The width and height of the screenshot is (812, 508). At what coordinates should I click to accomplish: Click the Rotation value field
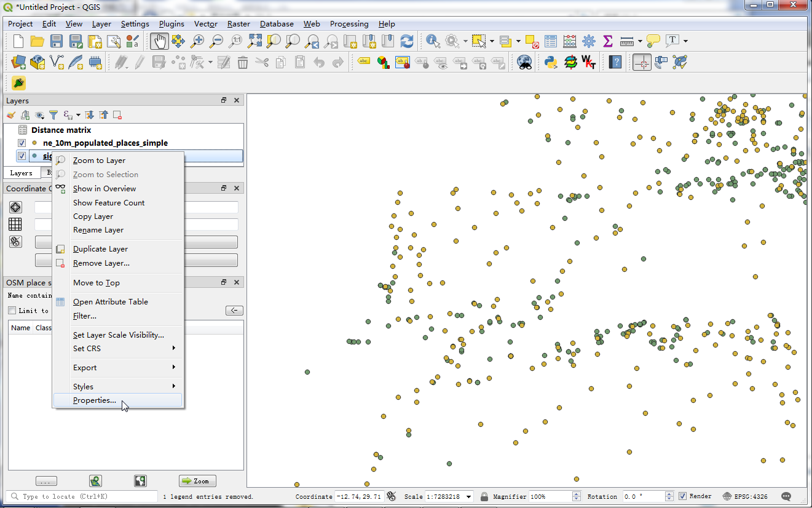645,496
